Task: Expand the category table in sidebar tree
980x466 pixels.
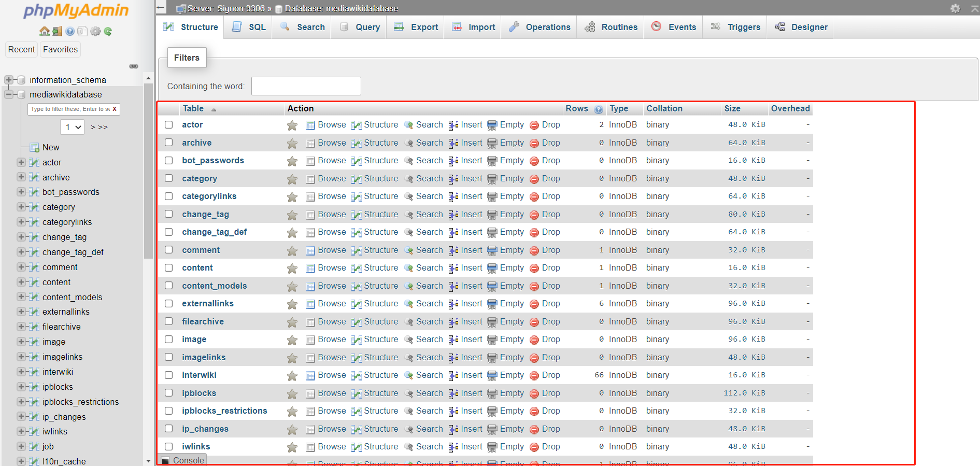Action: tap(21, 207)
